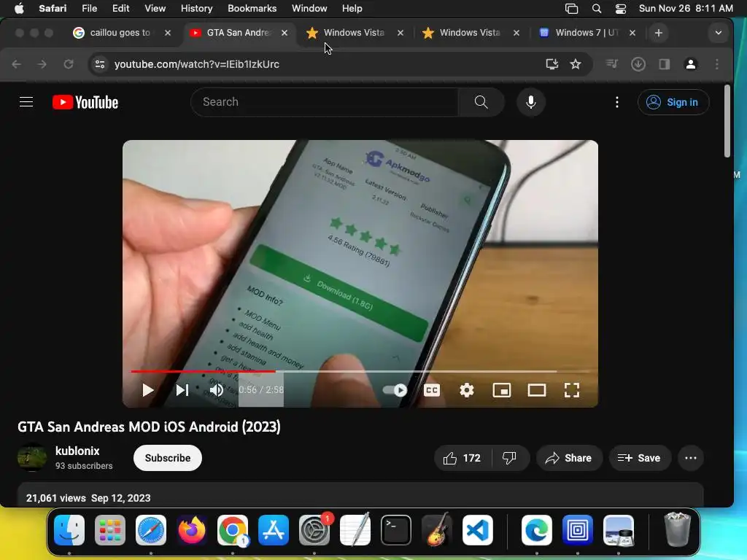Open Visual Studio Code from Dock
The height and width of the screenshot is (560, 747).
pyautogui.click(x=478, y=530)
